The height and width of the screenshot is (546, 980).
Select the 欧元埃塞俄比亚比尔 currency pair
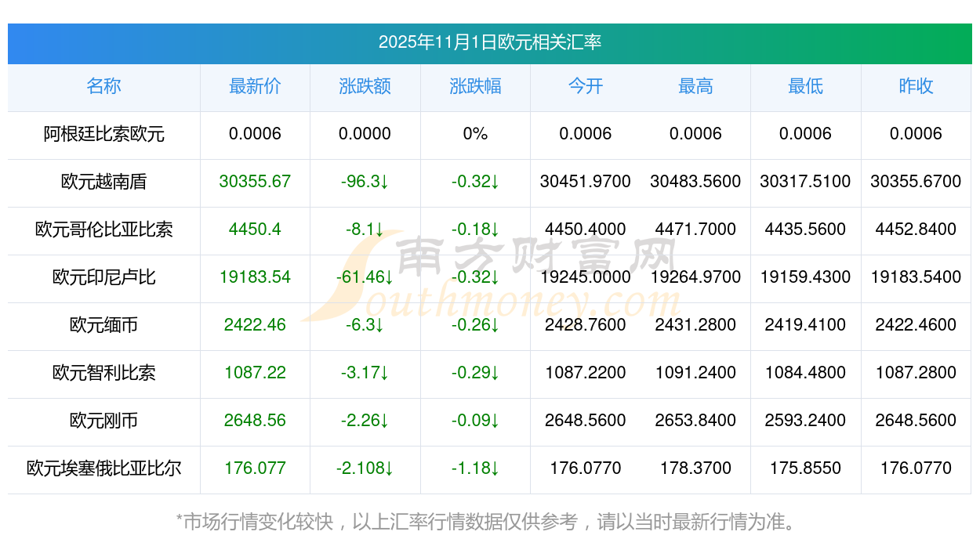click(x=103, y=468)
